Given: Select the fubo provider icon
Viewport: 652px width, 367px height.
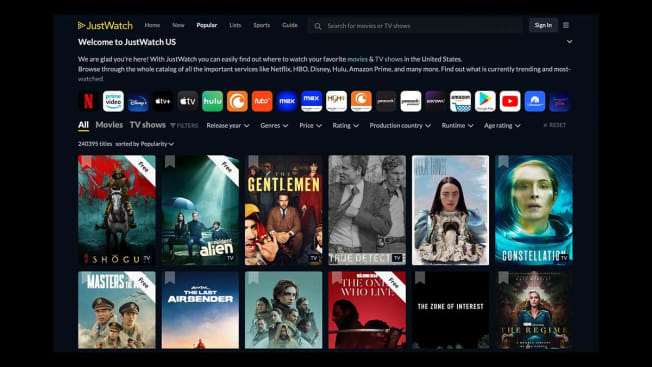Looking at the screenshot, I should [262, 101].
